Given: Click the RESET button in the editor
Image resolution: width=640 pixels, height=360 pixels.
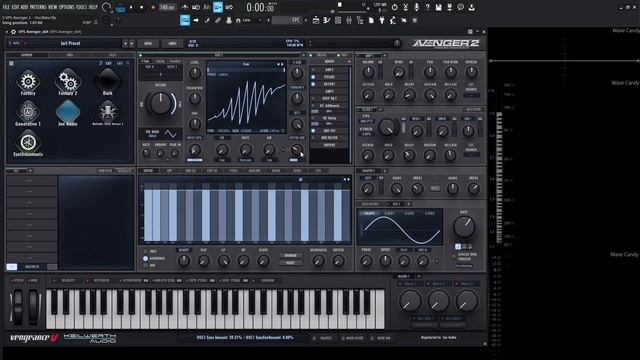Looking at the screenshot, I should tap(291, 263).
